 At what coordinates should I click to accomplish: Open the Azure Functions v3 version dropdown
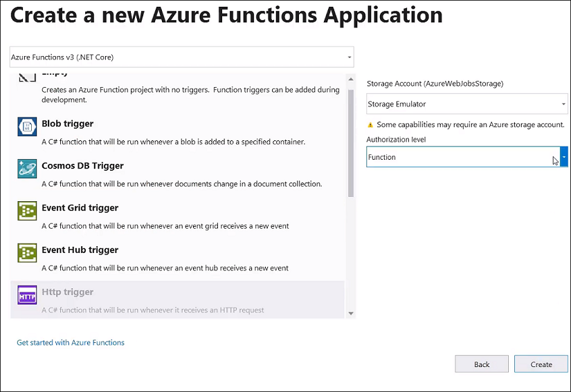point(182,57)
